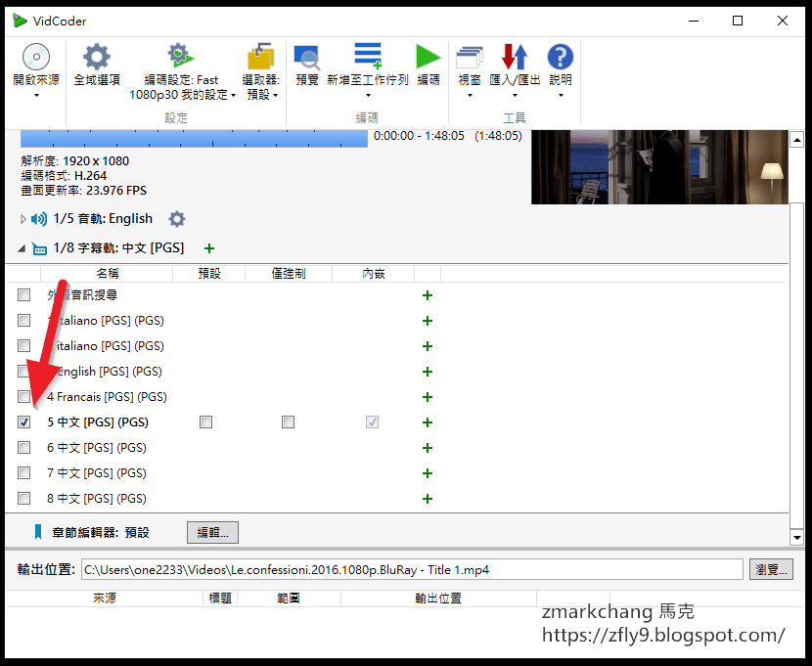Enable the checkbox for 5 中文 [PGS] subtitle
This screenshot has width=812, height=666.
[x=23, y=422]
